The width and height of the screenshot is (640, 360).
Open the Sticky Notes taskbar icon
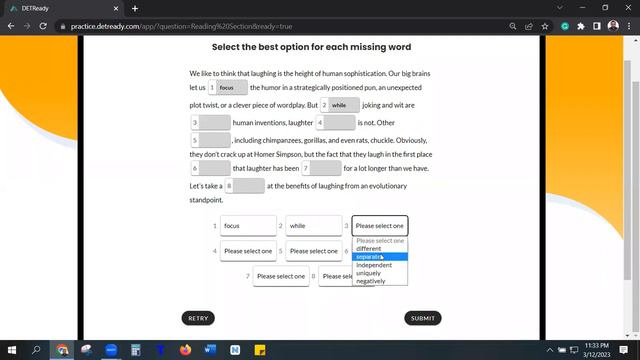pyautogui.click(x=260, y=350)
